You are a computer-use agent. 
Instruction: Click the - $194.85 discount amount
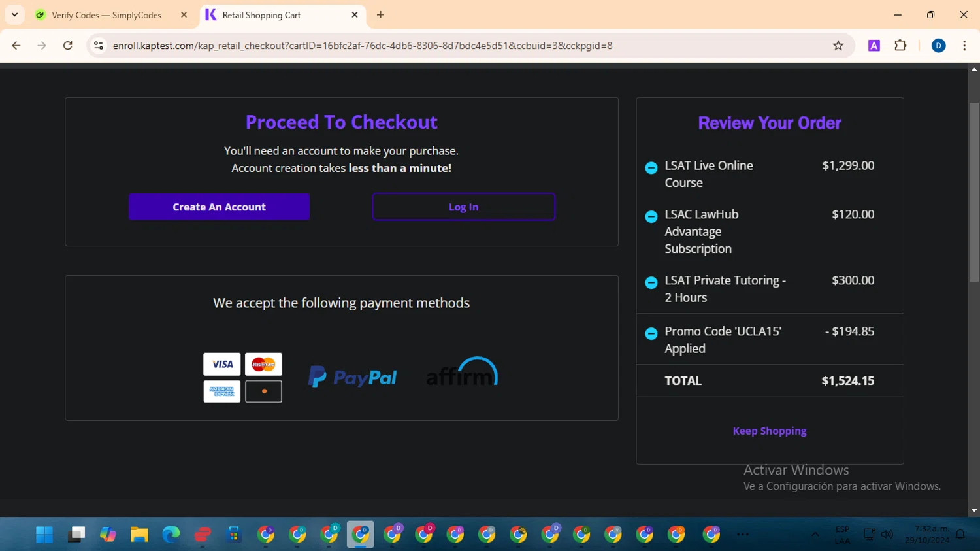849,331
